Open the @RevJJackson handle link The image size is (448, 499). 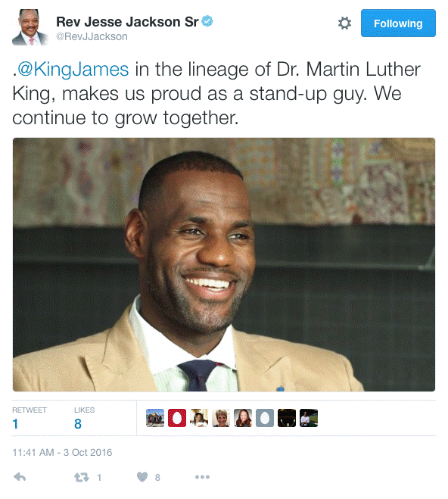coord(92,36)
